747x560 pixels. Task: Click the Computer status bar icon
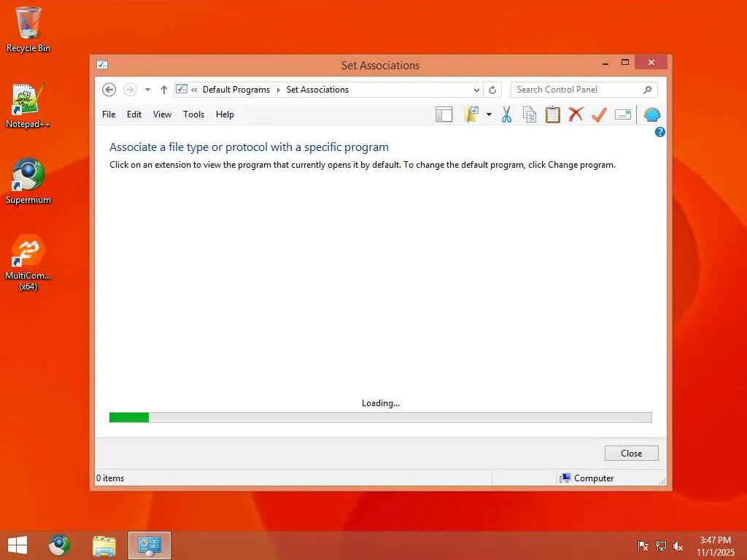pos(565,478)
